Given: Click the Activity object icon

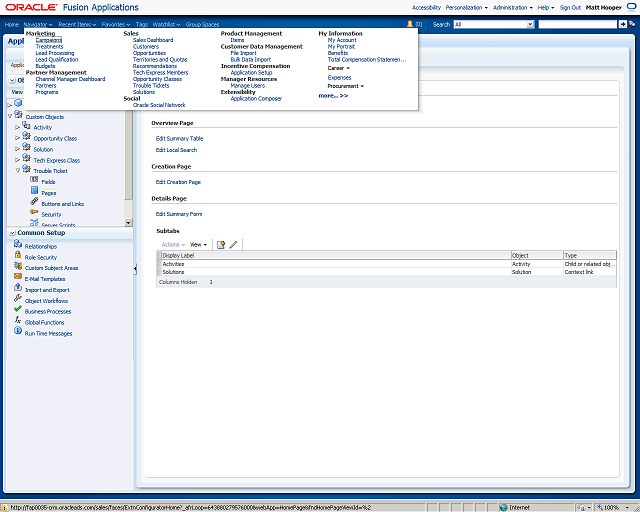Looking at the screenshot, I should pos(27,125).
